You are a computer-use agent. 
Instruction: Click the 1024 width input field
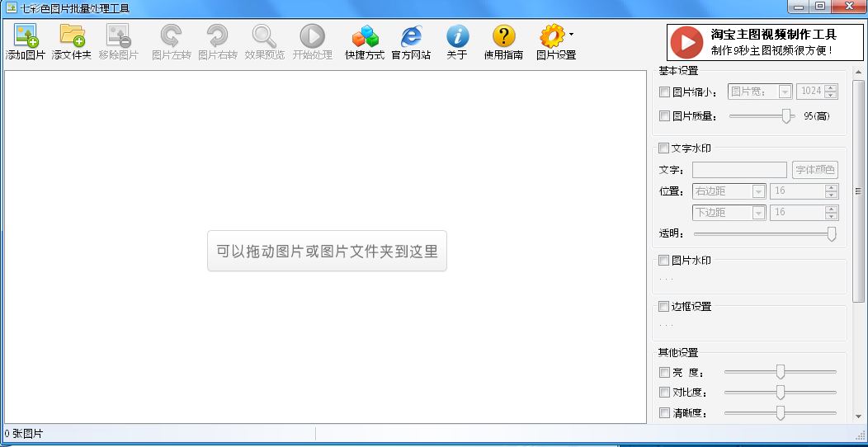[x=810, y=92]
